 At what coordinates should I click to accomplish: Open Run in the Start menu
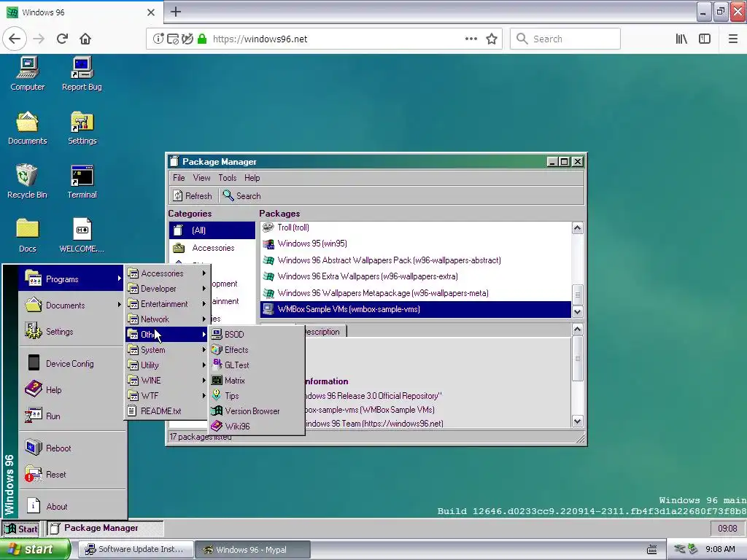coord(71,416)
